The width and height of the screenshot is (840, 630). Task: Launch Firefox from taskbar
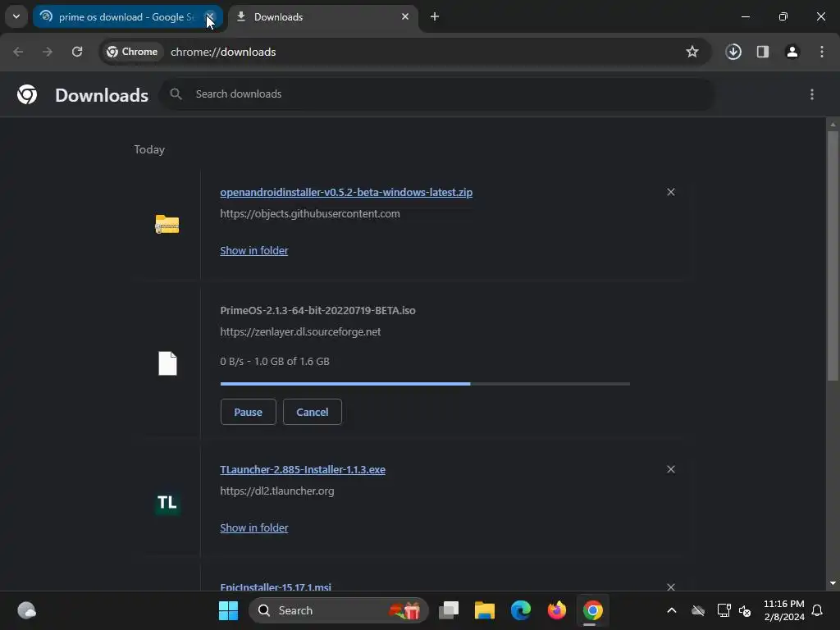point(557,610)
